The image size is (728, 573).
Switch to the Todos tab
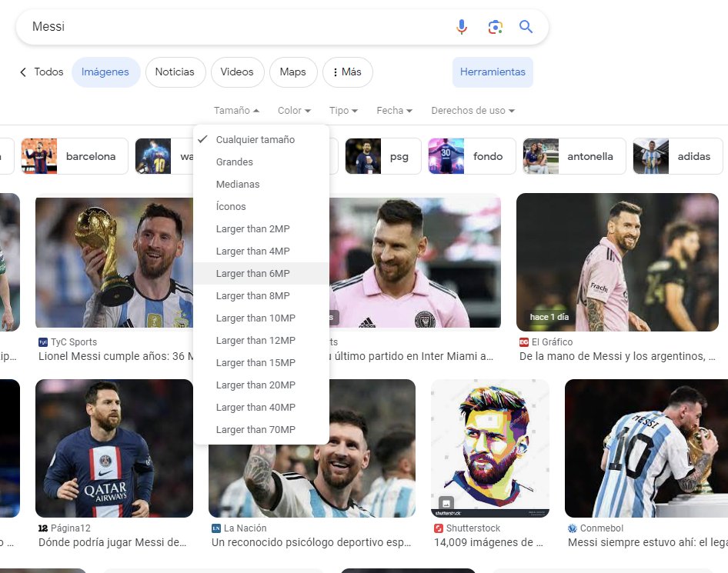48,72
